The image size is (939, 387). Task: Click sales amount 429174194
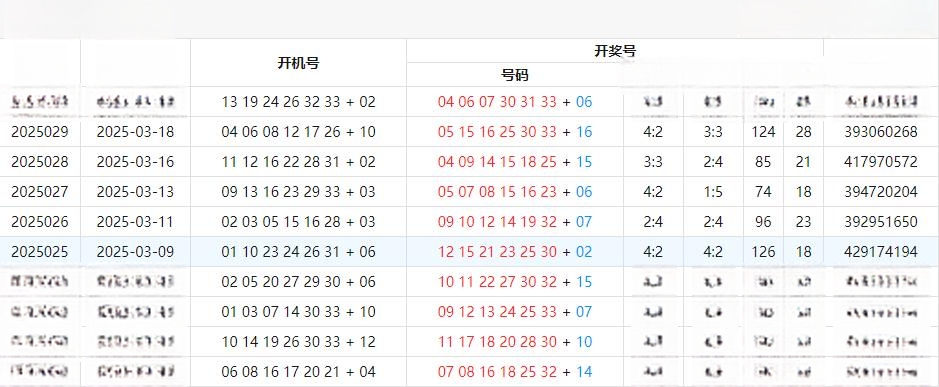click(x=881, y=252)
